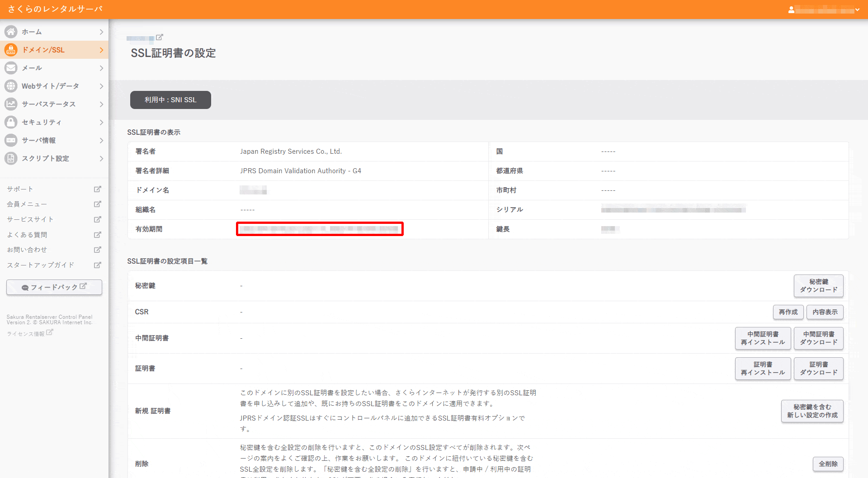This screenshot has width=868, height=478.
Task: Click the 全削除 button
Action: click(x=828, y=464)
